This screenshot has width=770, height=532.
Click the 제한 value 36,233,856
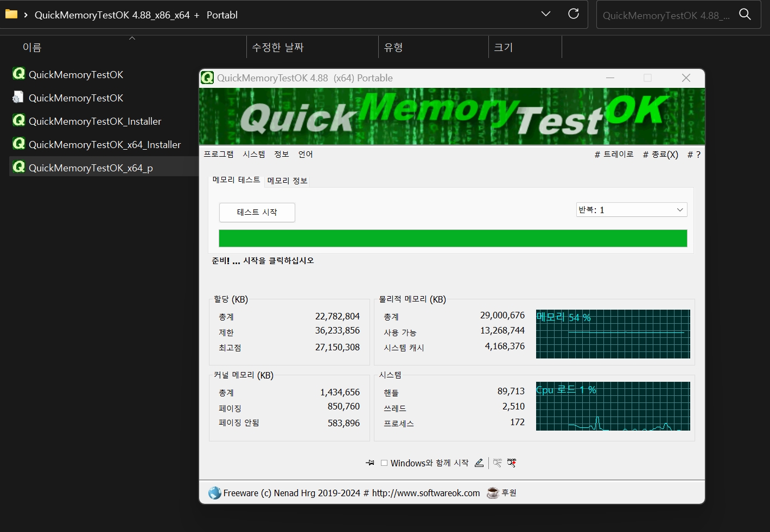click(x=338, y=330)
